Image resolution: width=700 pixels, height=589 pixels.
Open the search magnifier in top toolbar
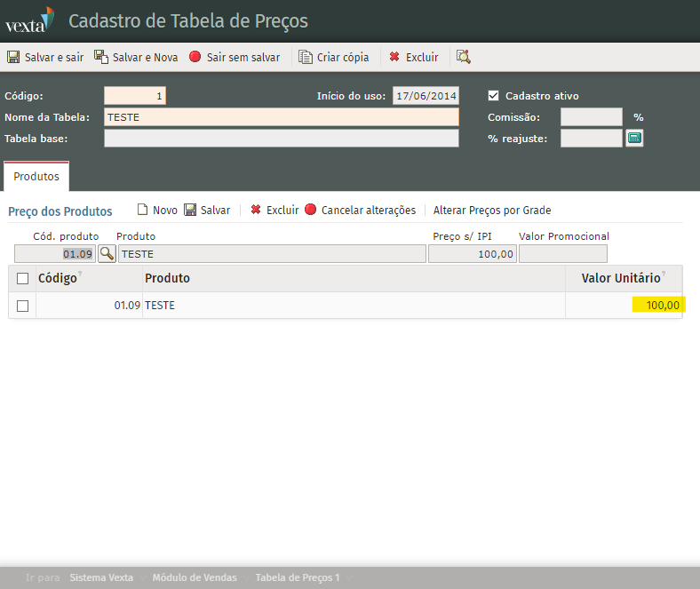pos(463,57)
